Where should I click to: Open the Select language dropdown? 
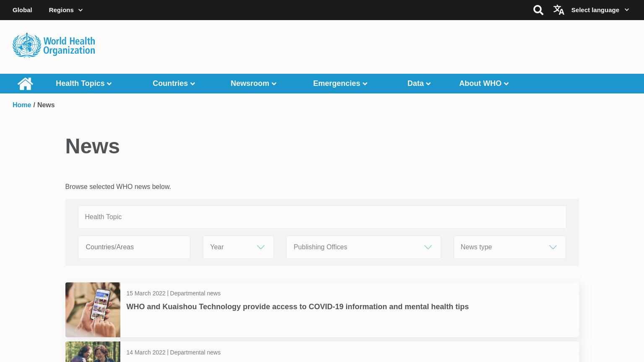(x=600, y=10)
